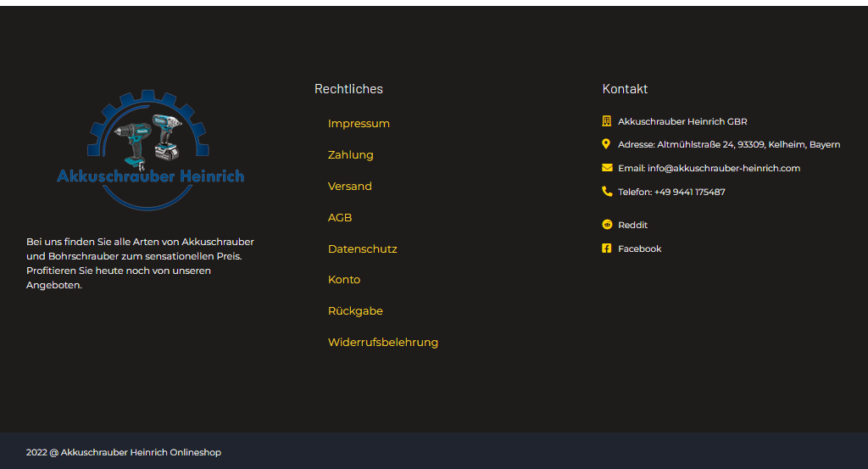Open the AGB terms link

click(339, 218)
